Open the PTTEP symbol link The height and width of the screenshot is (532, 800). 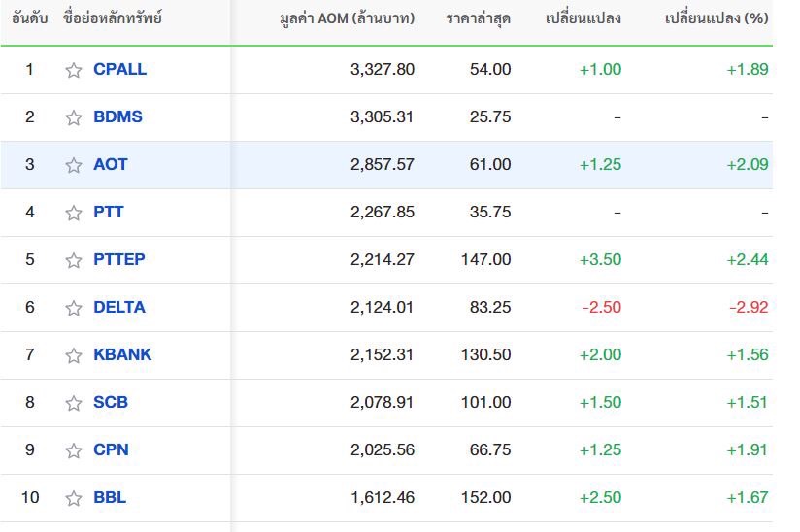pyautogui.click(x=119, y=259)
